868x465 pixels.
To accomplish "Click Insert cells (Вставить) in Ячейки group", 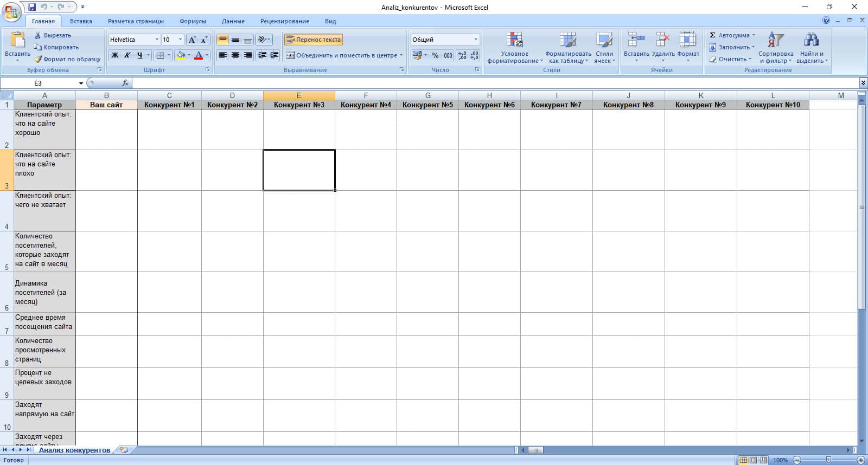I will coord(636,47).
